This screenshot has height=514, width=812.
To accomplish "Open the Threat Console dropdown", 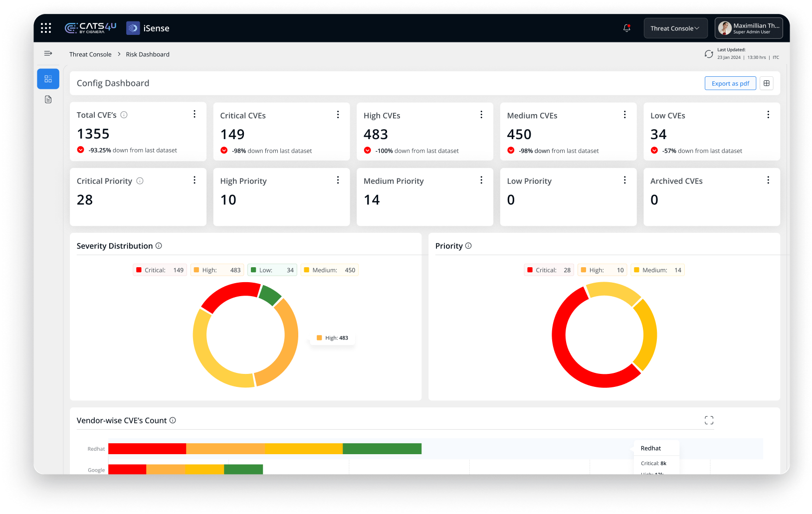I will [x=675, y=28].
